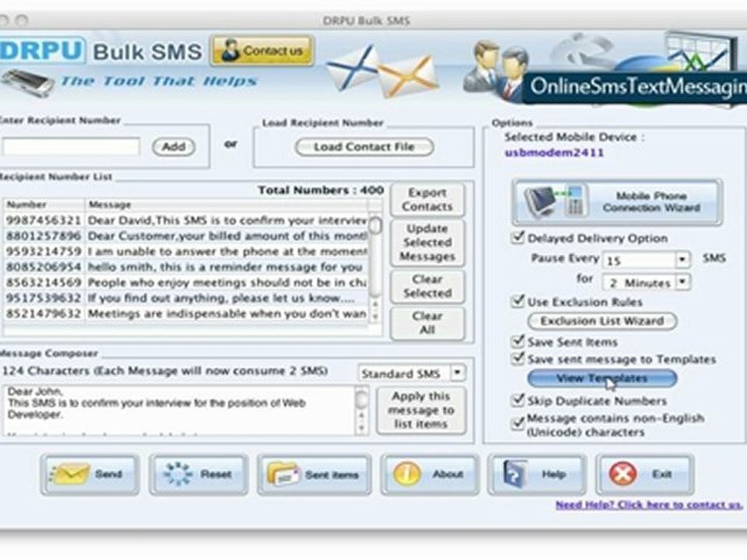Click Apply this message to list items
The width and height of the screenshot is (747, 560).
pyautogui.click(x=421, y=410)
